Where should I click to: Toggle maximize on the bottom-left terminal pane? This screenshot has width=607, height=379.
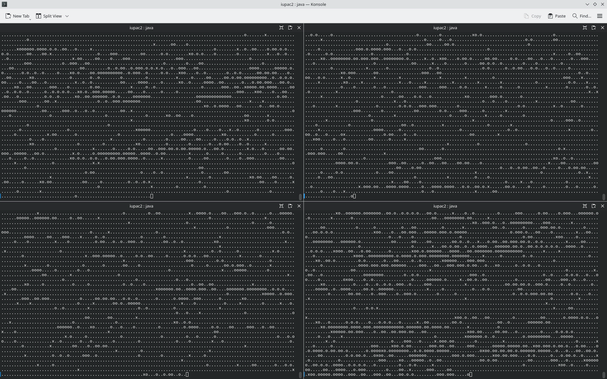[281, 206]
